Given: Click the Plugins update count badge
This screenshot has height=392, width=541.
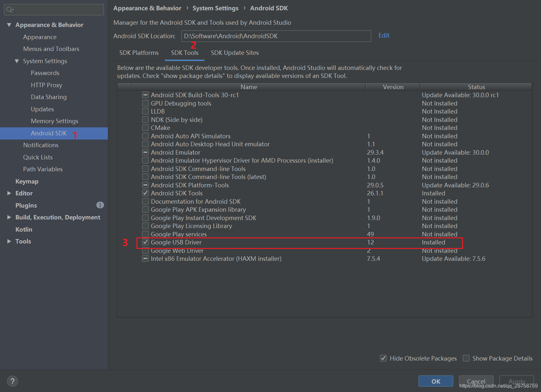Looking at the screenshot, I should [100, 205].
